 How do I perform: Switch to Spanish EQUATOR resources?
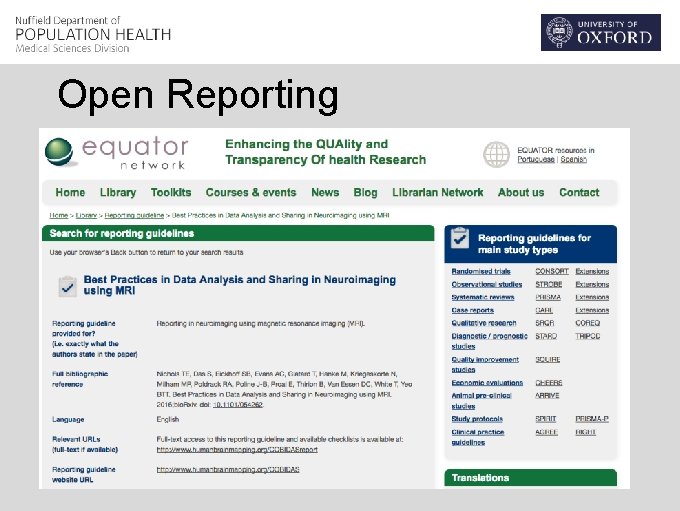pos(573,159)
